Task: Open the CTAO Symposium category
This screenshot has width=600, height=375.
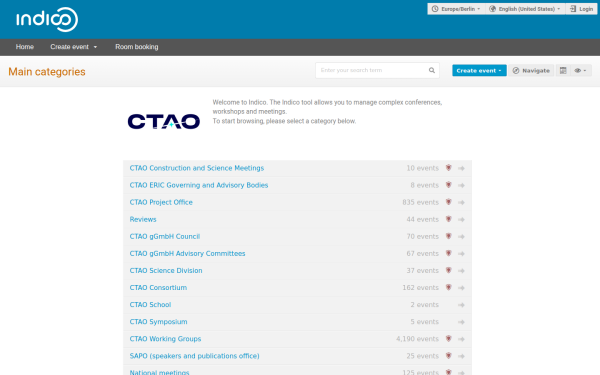Action: 158,322
